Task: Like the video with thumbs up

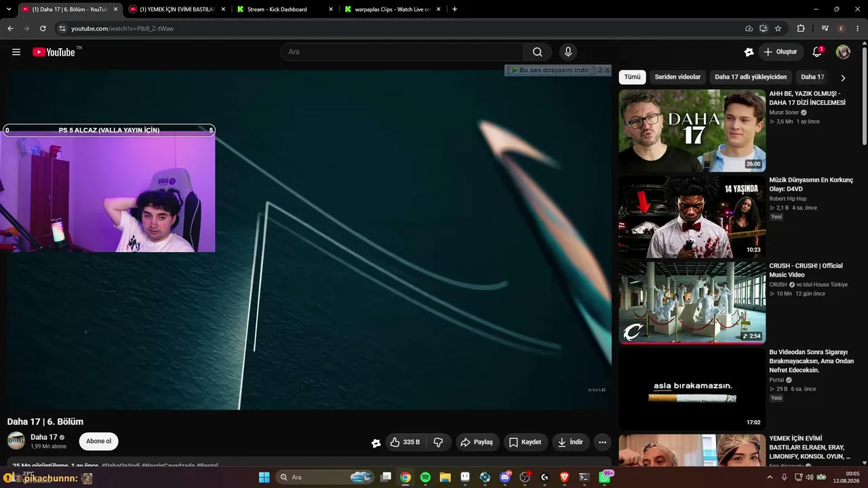Action: 406,442
